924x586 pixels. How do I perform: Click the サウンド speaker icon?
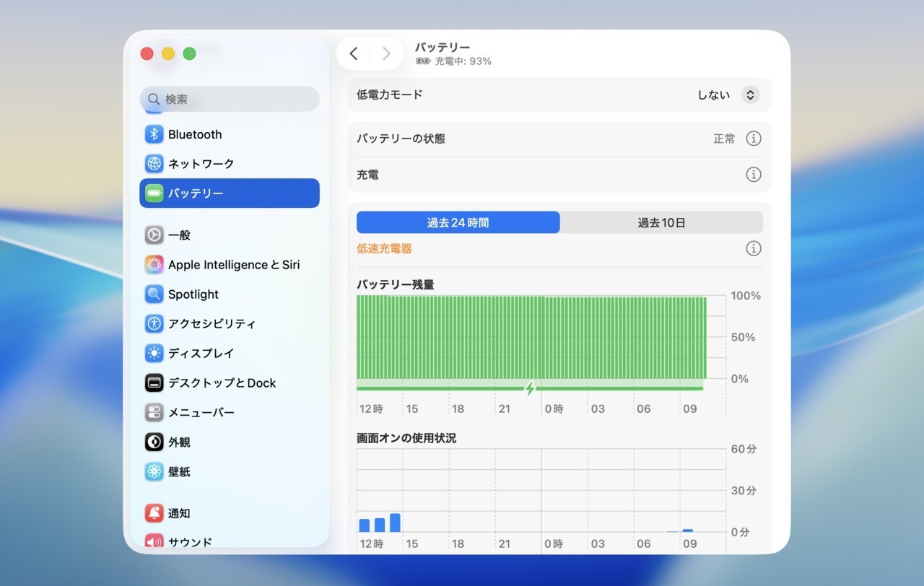pos(154,541)
